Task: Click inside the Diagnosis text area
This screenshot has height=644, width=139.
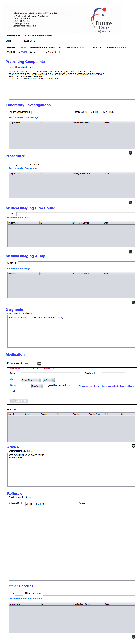Action: [71, 331]
